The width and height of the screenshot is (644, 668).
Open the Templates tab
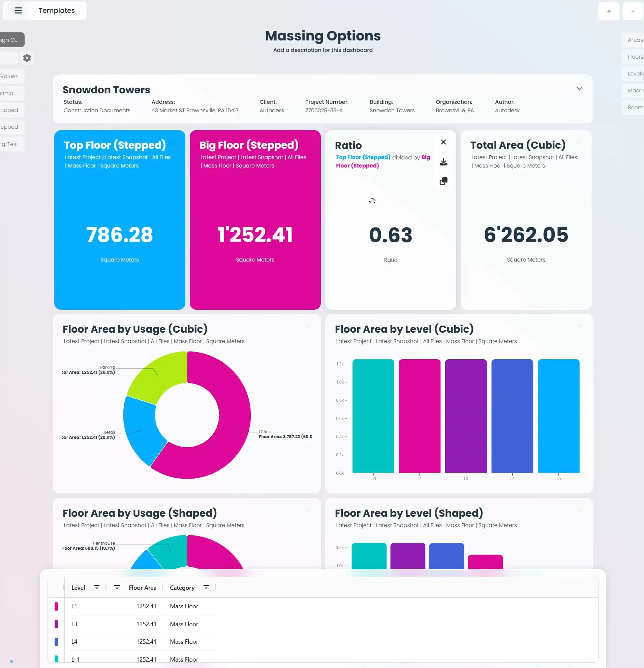[x=57, y=10]
